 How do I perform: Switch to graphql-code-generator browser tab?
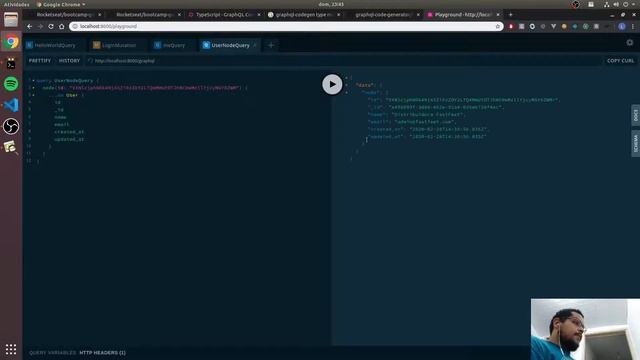384,15
